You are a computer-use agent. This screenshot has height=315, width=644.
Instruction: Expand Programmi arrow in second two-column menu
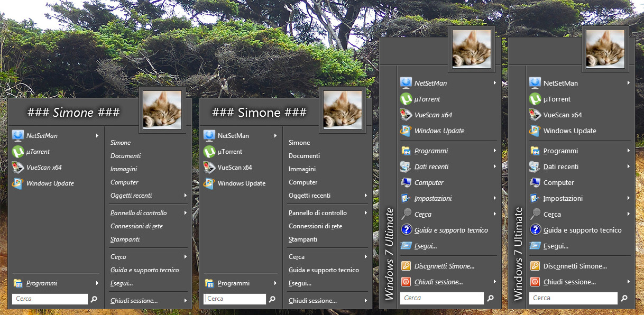pos(275,283)
